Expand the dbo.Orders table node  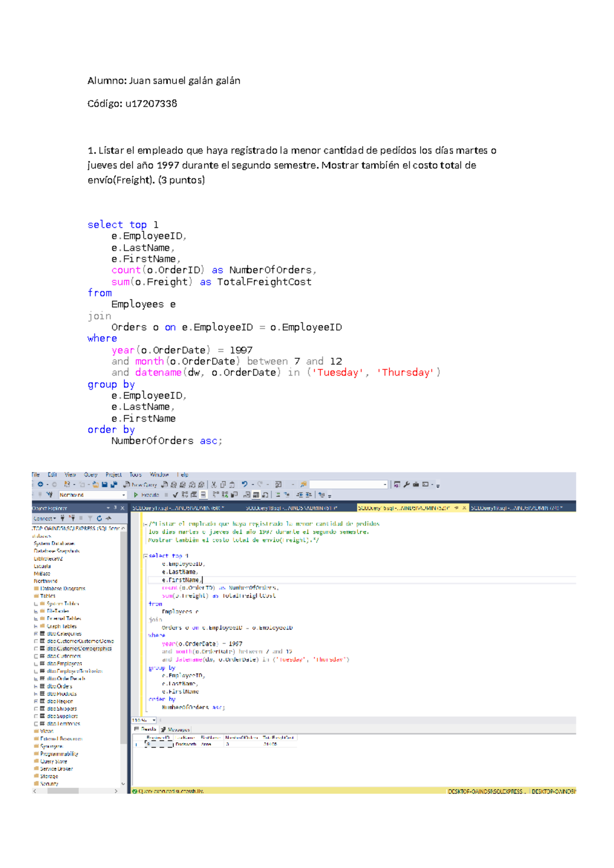[36, 686]
